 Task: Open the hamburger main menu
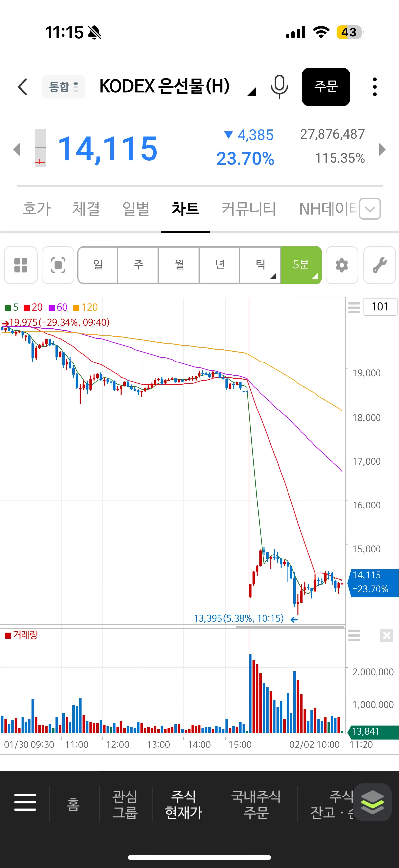click(x=25, y=802)
